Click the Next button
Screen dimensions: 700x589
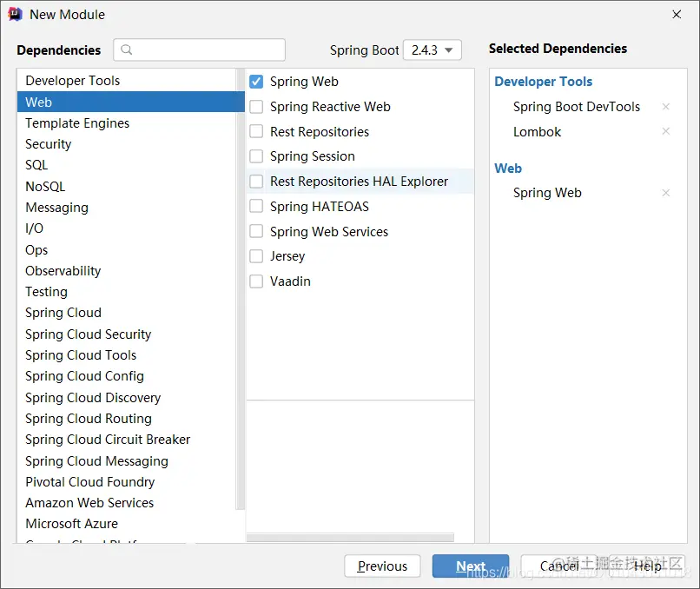click(470, 566)
